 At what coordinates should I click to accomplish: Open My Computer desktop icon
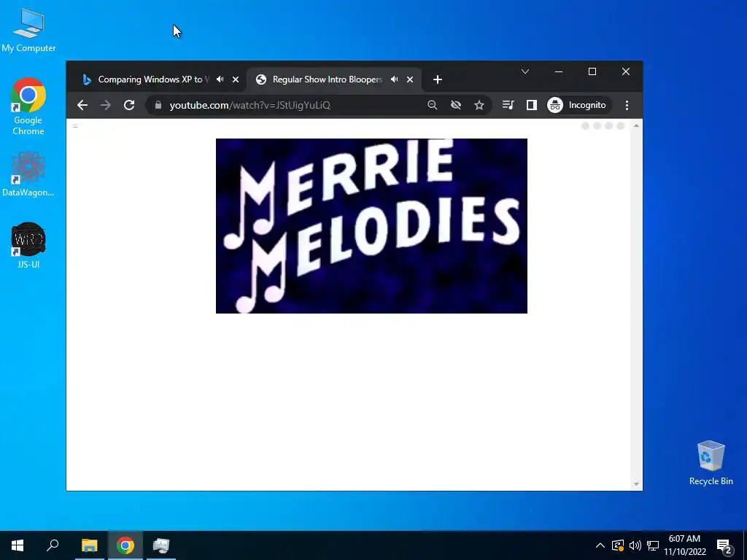point(28,31)
